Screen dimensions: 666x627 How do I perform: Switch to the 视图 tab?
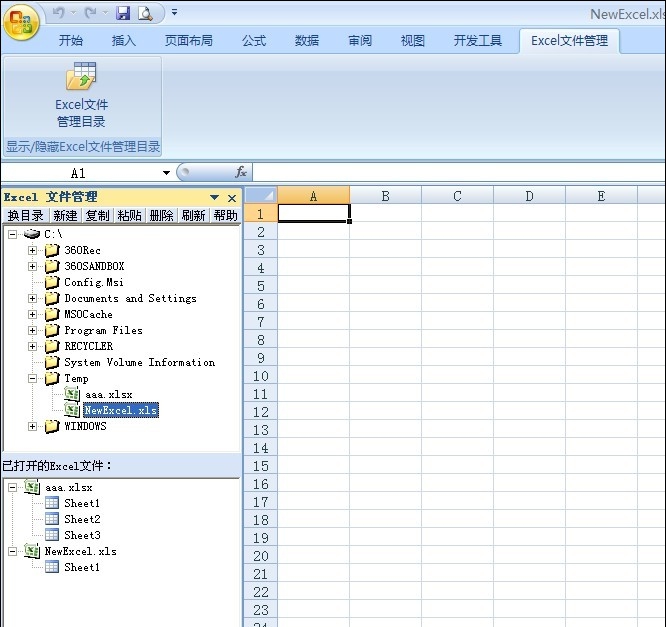[x=412, y=41]
